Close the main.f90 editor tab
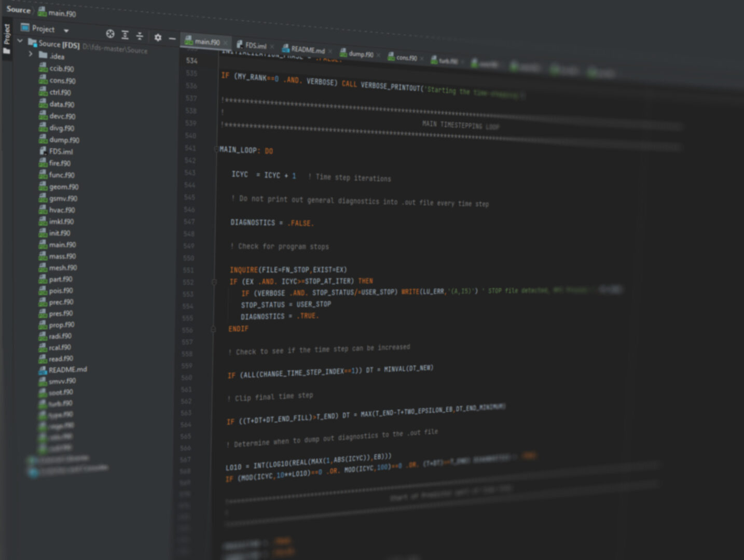This screenshot has width=744, height=560. (x=226, y=43)
